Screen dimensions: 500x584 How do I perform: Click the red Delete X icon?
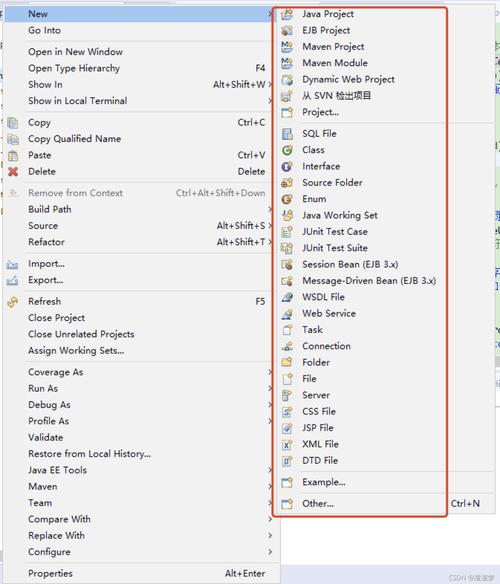point(13,172)
